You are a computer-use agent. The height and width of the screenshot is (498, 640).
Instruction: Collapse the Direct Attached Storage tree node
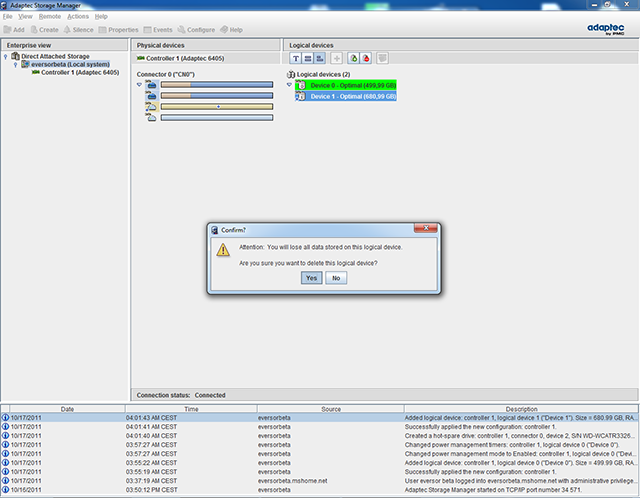coord(5,56)
